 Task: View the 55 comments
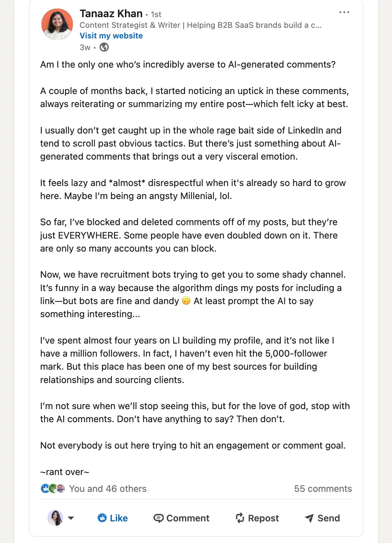pyautogui.click(x=323, y=488)
